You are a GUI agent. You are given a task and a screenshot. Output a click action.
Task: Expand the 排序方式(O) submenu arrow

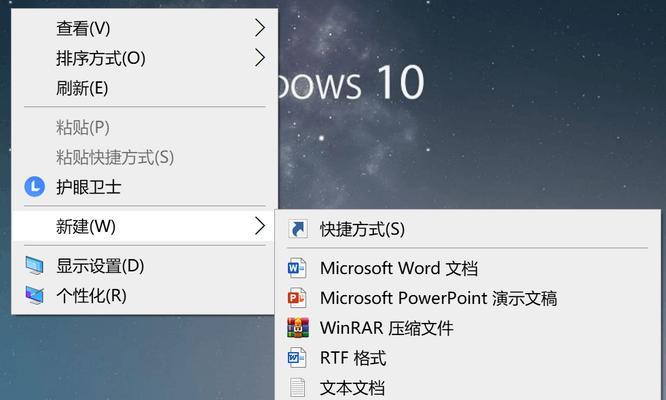point(260,58)
